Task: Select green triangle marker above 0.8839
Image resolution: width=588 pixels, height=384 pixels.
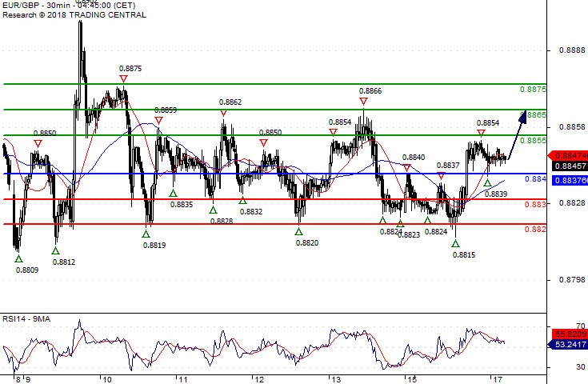Action: click(x=487, y=183)
